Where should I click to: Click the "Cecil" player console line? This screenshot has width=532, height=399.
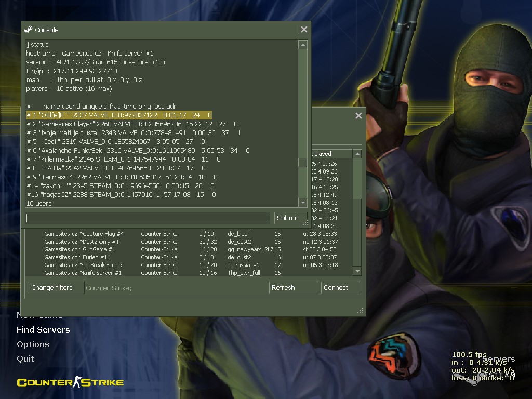tap(116, 141)
